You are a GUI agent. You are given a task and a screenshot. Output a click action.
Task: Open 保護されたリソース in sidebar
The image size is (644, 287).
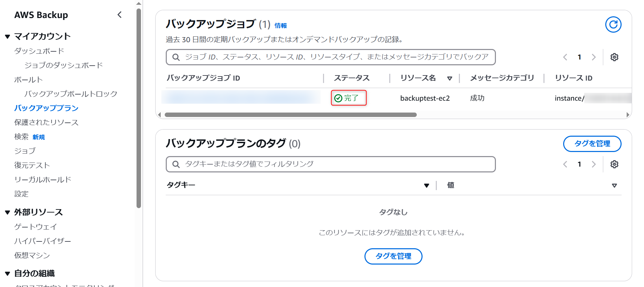pos(46,122)
